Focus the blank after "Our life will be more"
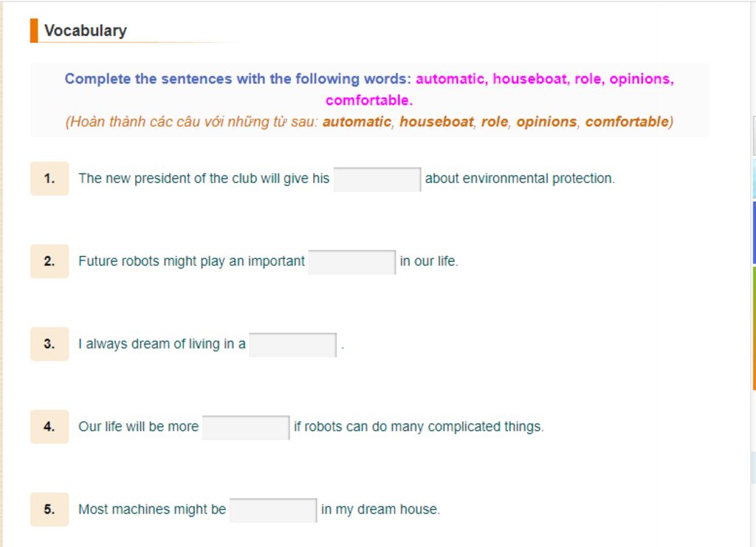 click(246, 427)
